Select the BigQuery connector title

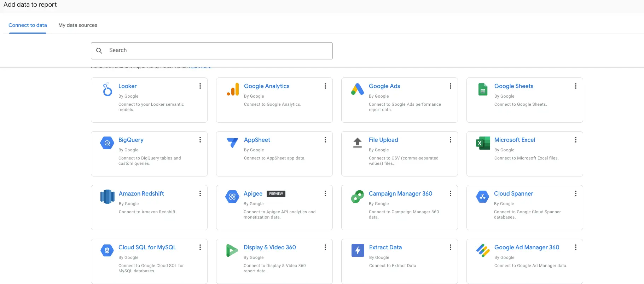point(131,140)
